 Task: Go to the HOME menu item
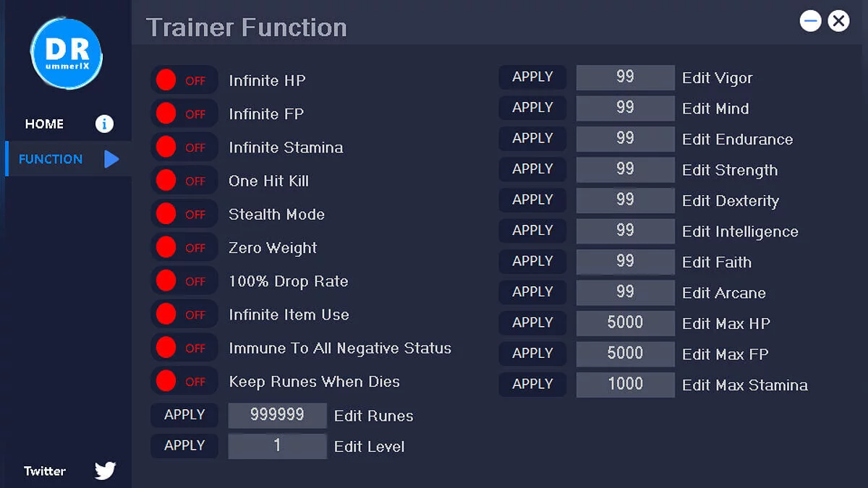[44, 124]
